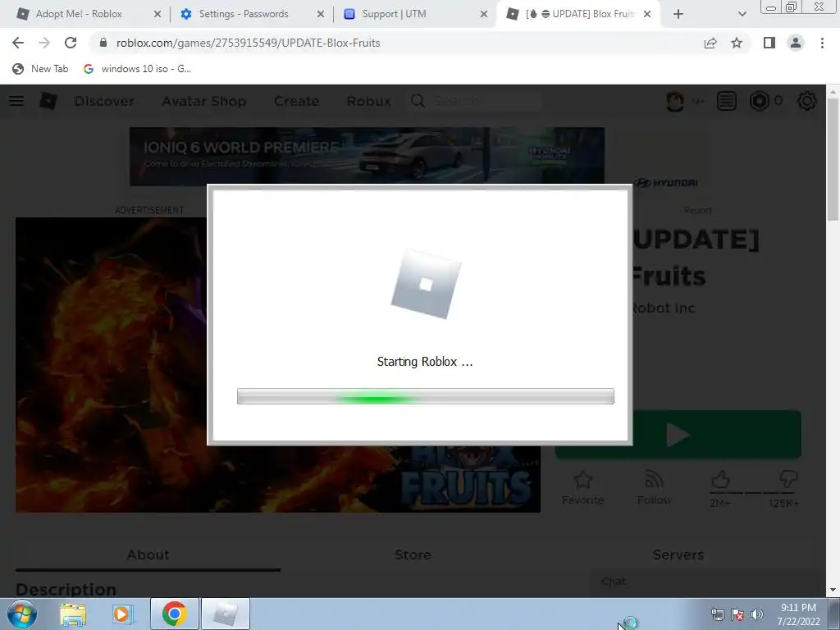
Task: Open a new browser tab
Action: point(678,14)
